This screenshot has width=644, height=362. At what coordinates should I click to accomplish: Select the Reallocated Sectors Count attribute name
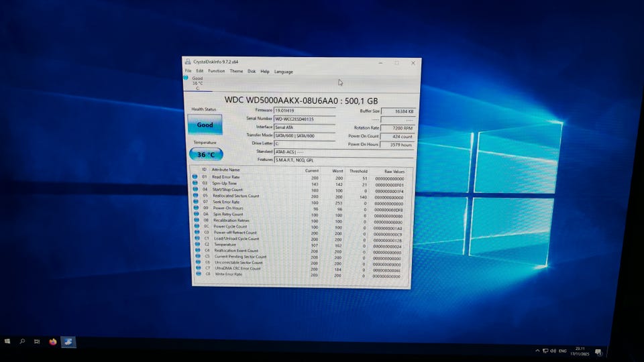pos(235,196)
